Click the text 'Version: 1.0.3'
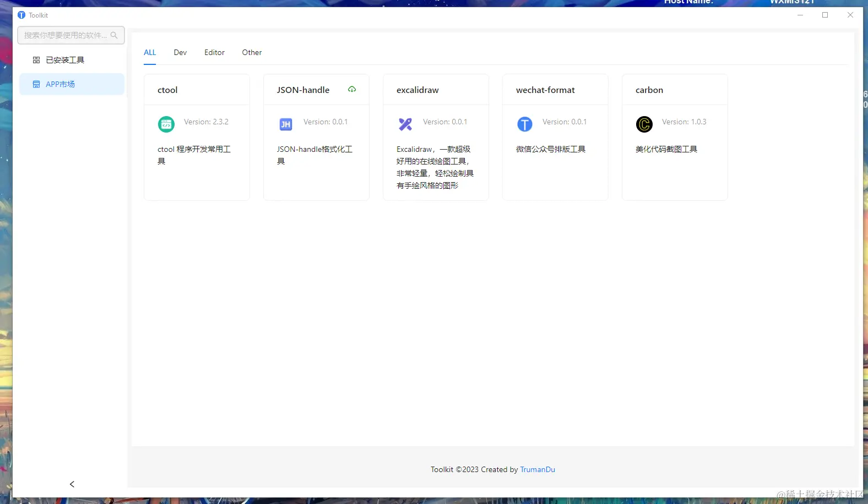868x504 pixels. pyautogui.click(x=684, y=122)
